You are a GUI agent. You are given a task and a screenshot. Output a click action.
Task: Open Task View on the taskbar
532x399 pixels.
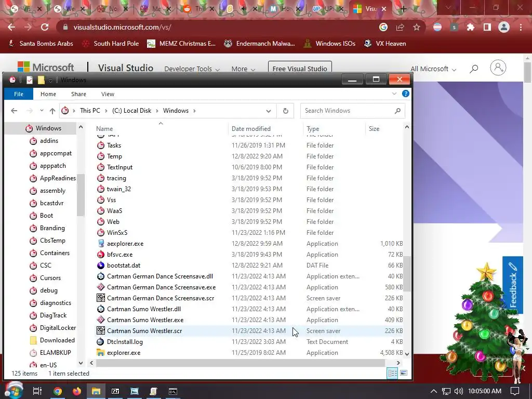point(37,391)
